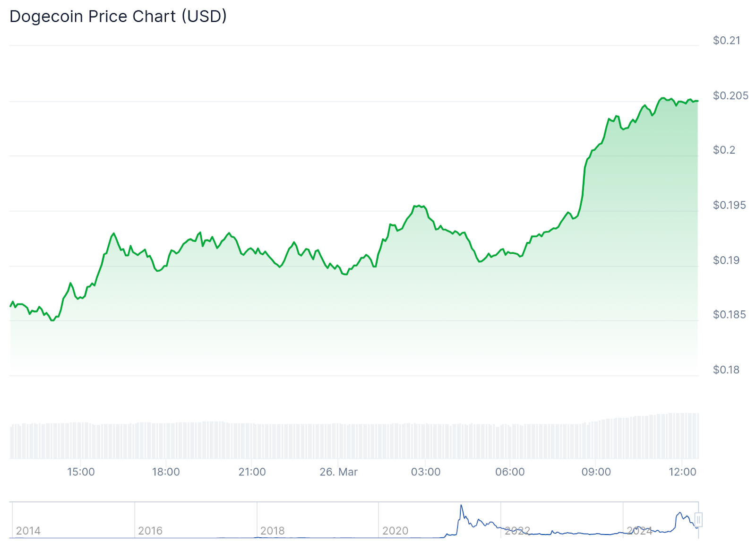756x552 pixels.
Task: Click the 21:00 time axis label
Action: click(252, 472)
